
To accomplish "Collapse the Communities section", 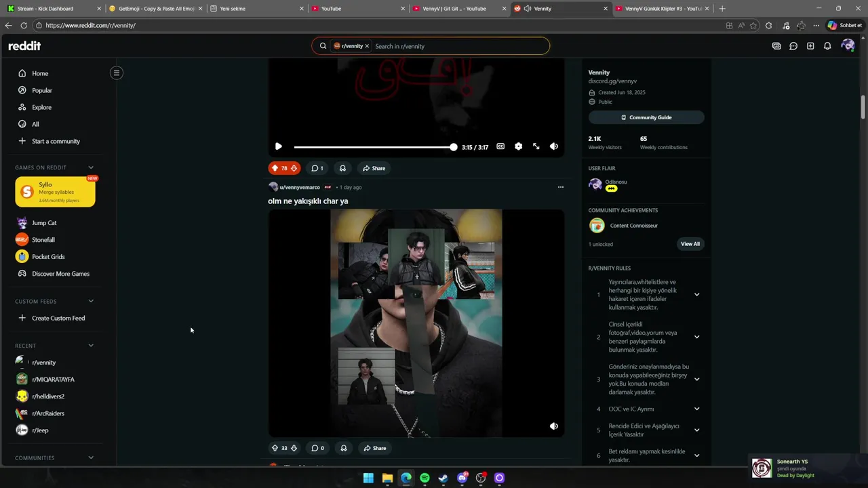I will pyautogui.click(x=91, y=457).
